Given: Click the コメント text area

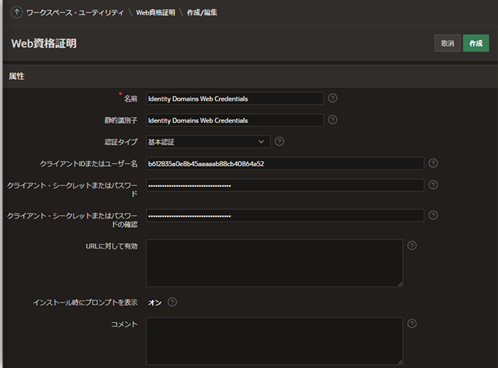Looking at the screenshot, I should pyautogui.click(x=275, y=341).
